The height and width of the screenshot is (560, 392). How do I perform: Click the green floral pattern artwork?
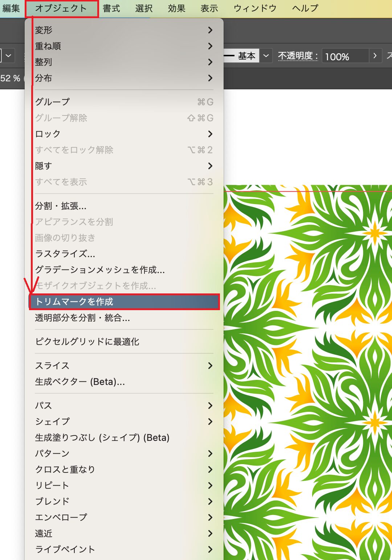(x=308, y=372)
